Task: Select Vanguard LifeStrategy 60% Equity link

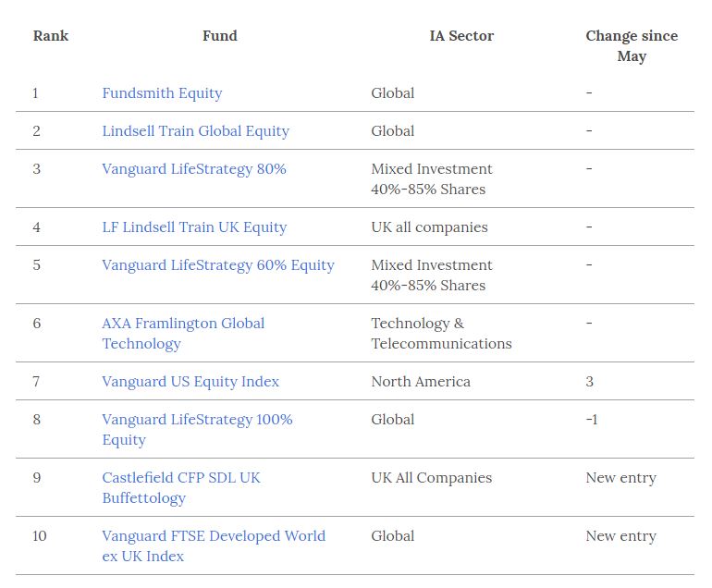Action: pos(218,265)
